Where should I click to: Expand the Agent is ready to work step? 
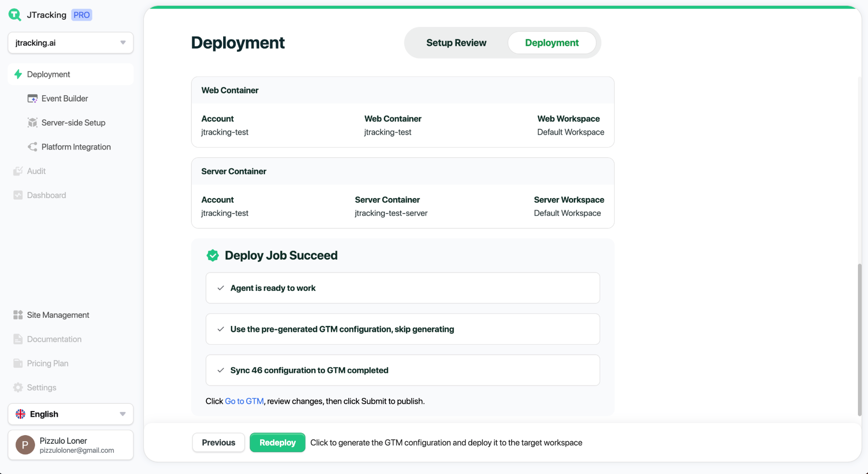click(x=403, y=288)
